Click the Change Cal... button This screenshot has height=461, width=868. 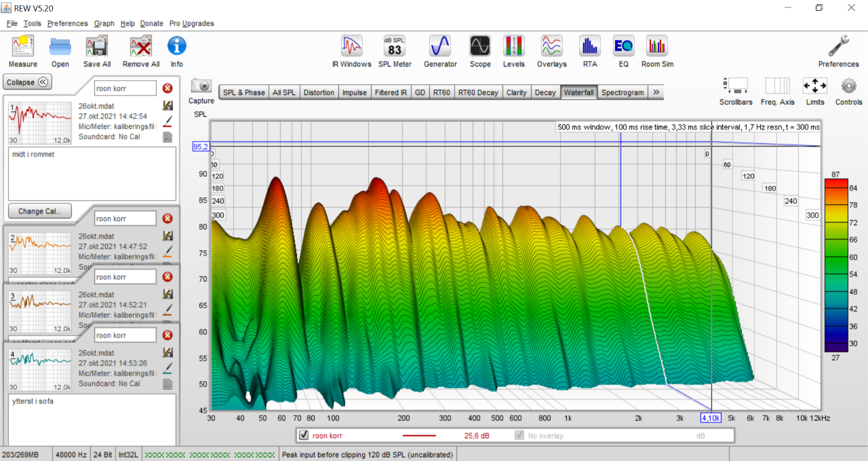tap(39, 211)
